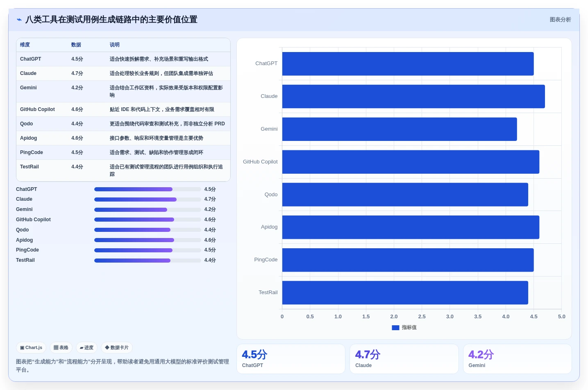Screen dimensions: 588x390
Task: Click the TestRail cell in the table
Action: coord(30,167)
